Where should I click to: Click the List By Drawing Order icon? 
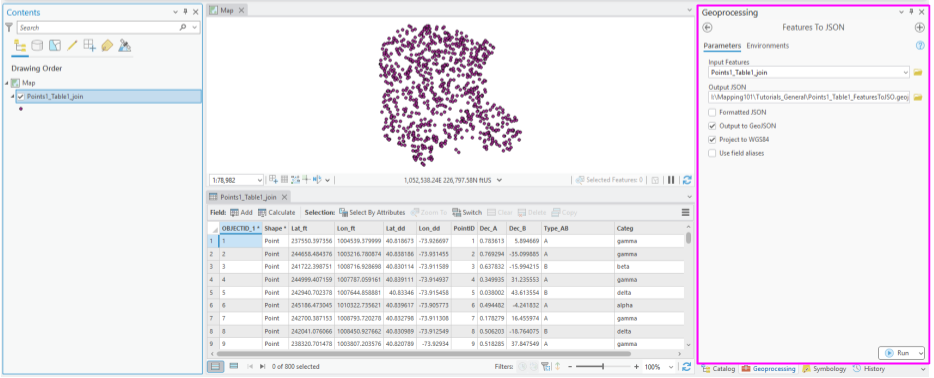[x=20, y=45]
